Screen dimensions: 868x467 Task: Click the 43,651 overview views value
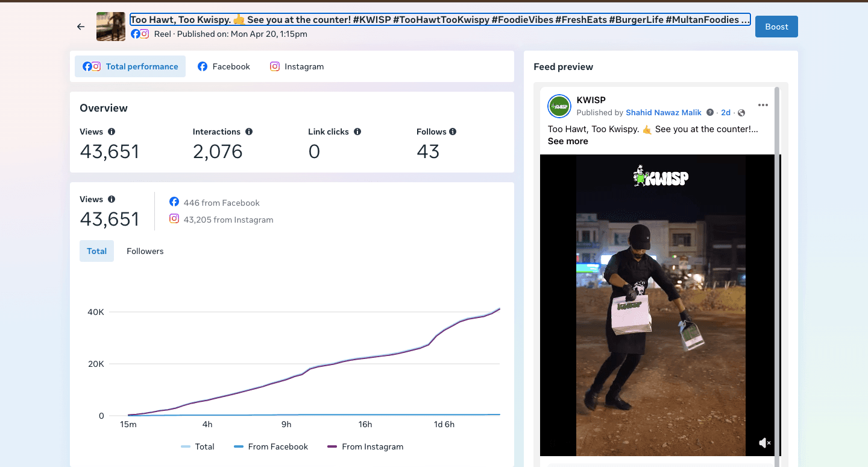109,151
